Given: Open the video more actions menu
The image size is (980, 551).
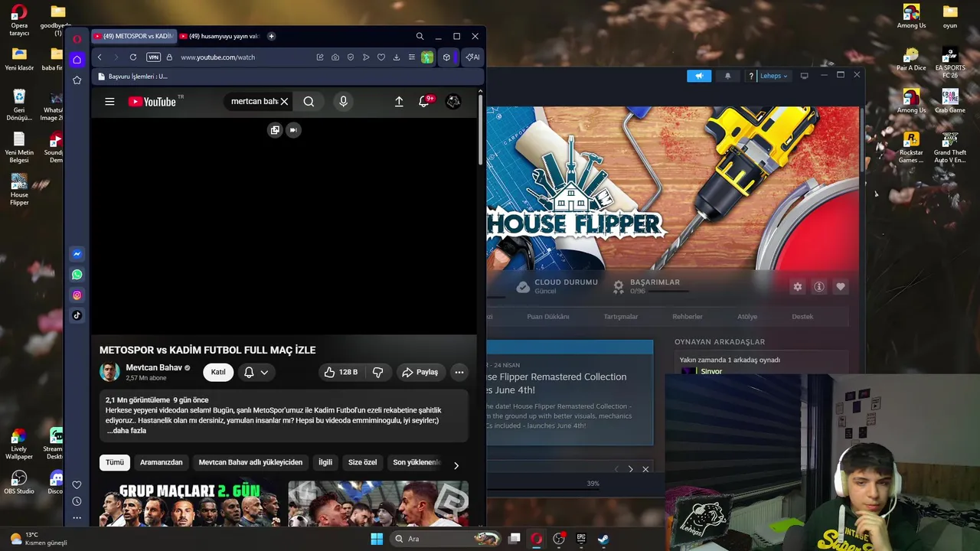Looking at the screenshot, I should tap(459, 372).
